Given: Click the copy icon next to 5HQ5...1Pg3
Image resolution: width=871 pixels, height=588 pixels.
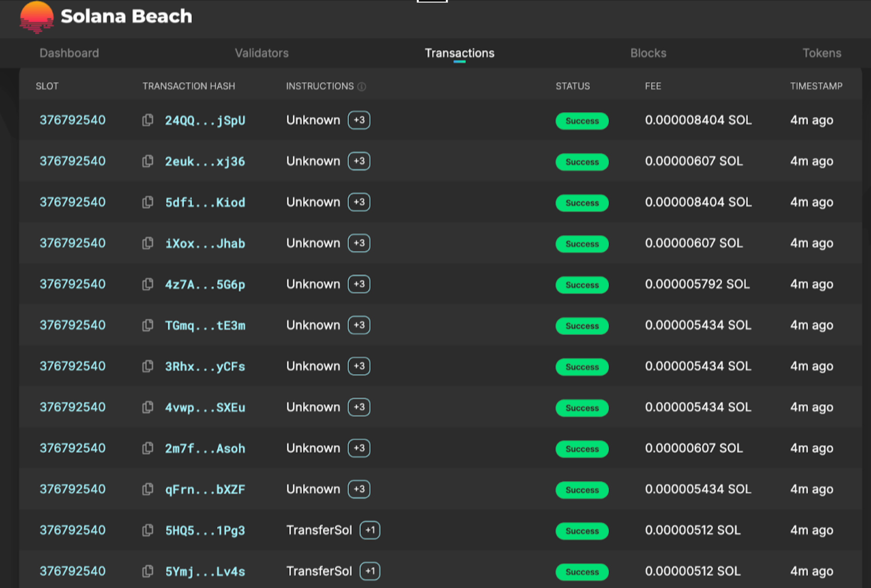Looking at the screenshot, I should [x=148, y=530].
